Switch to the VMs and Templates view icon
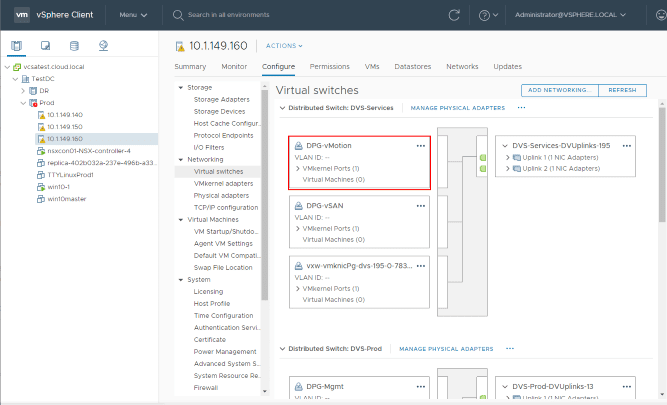 click(46, 46)
